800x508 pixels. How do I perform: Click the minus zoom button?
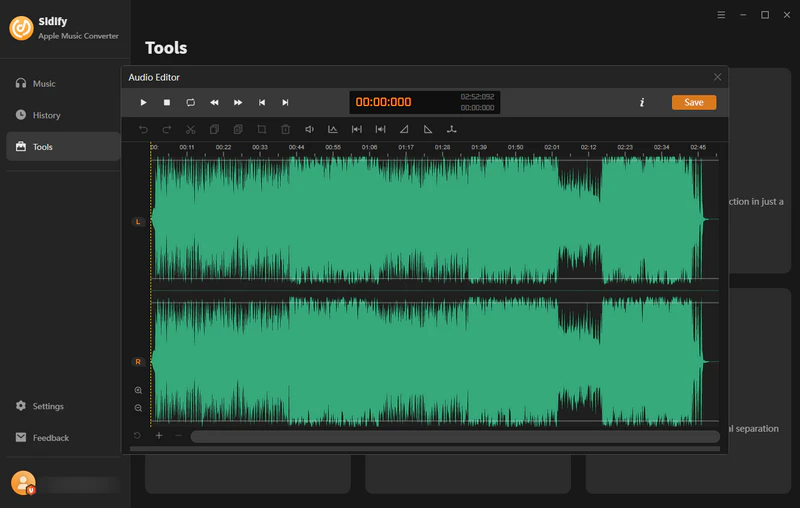tap(178, 436)
